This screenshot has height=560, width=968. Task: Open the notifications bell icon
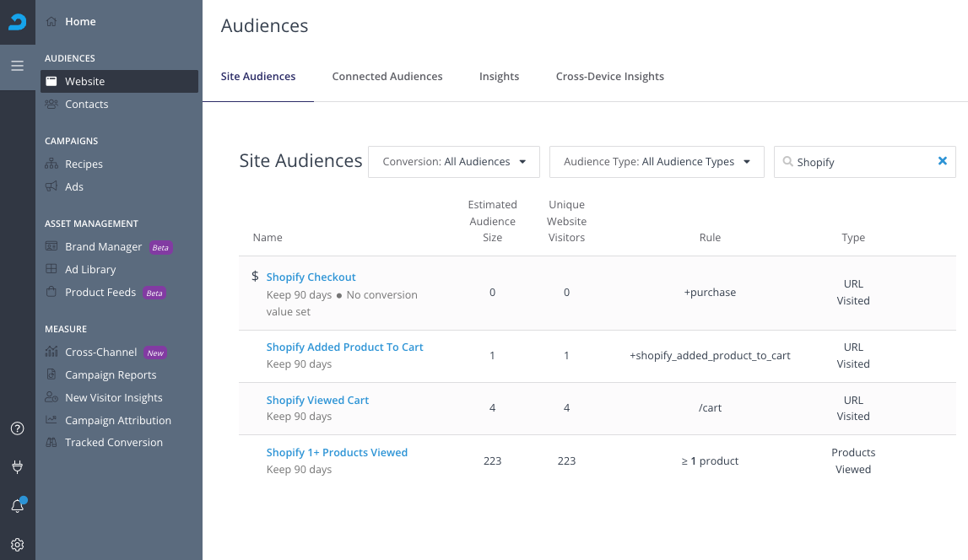(17, 506)
